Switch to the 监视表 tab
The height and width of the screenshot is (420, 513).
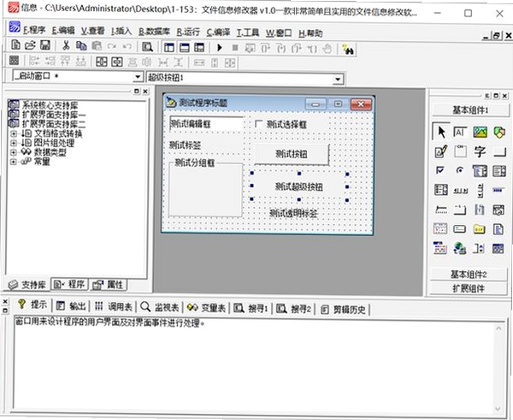coord(160,307)
